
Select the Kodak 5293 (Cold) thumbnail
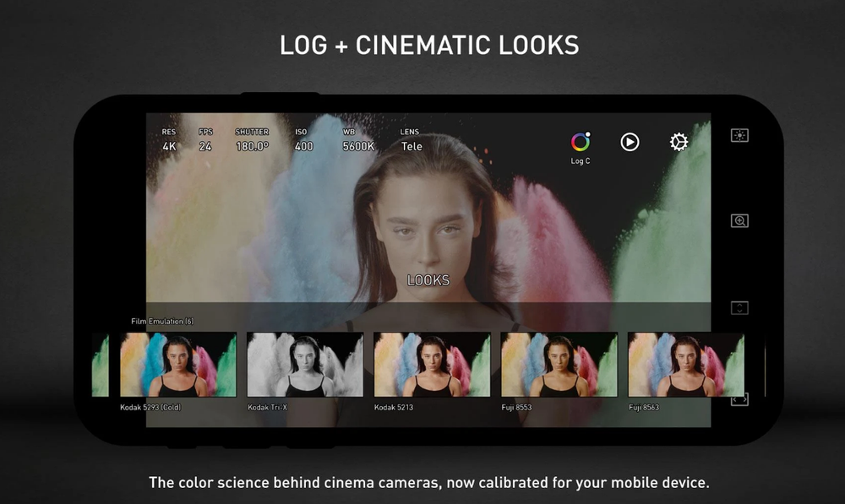point(177,363)
